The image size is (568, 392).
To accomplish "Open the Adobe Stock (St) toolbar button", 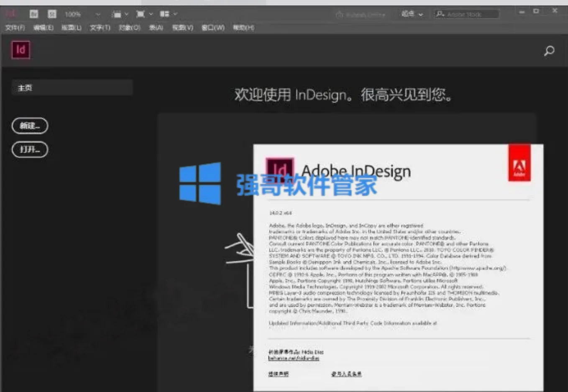I will coord(52,14).
